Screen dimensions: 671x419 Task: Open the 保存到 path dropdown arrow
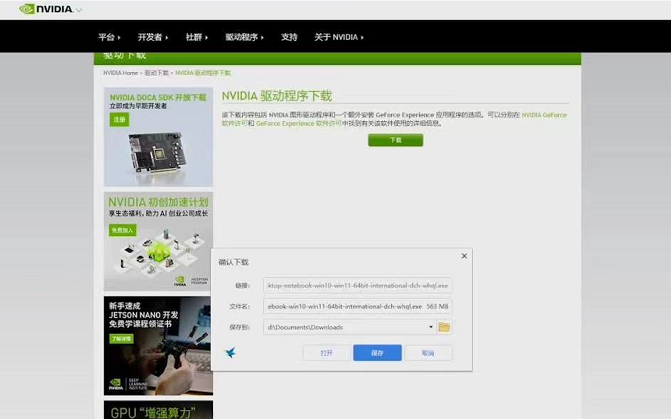point(431,327)
